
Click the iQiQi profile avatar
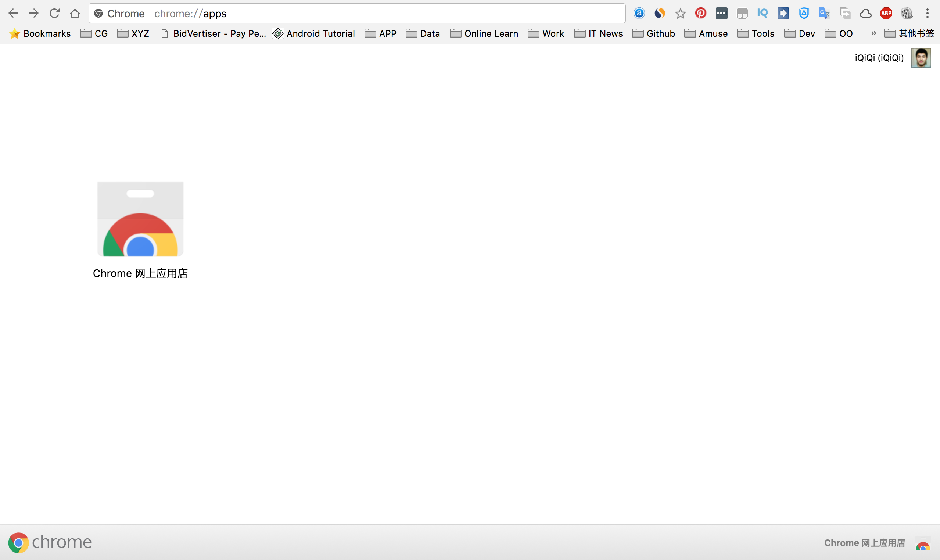pos(921,58)
